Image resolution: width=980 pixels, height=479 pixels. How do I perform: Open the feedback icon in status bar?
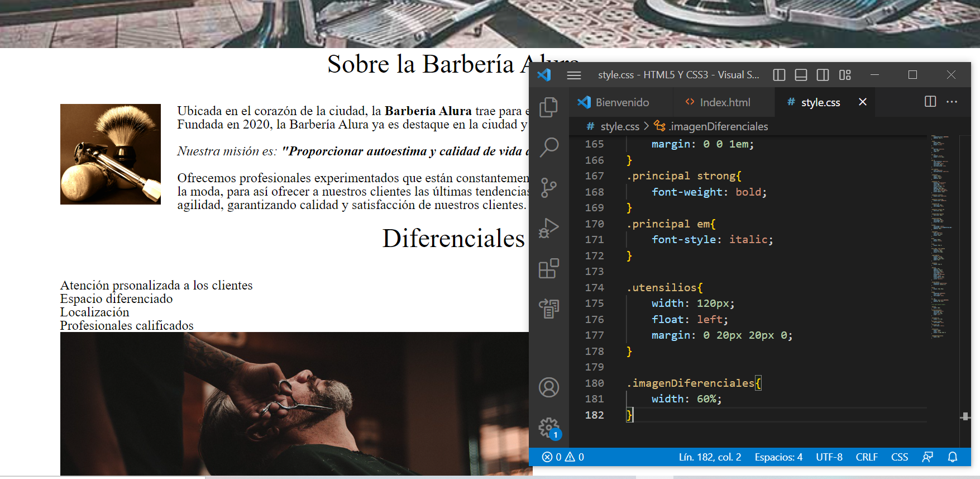(928, 457)
